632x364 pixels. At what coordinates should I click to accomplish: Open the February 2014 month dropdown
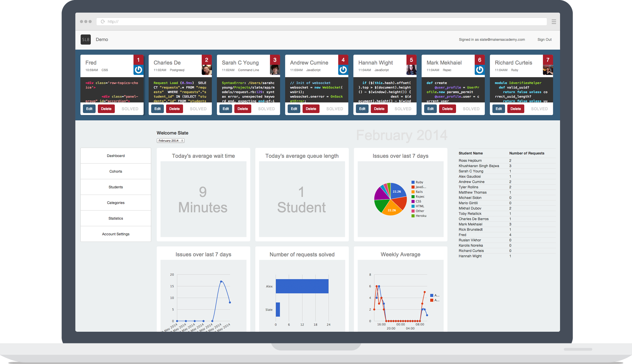click(x=170, y=140)
